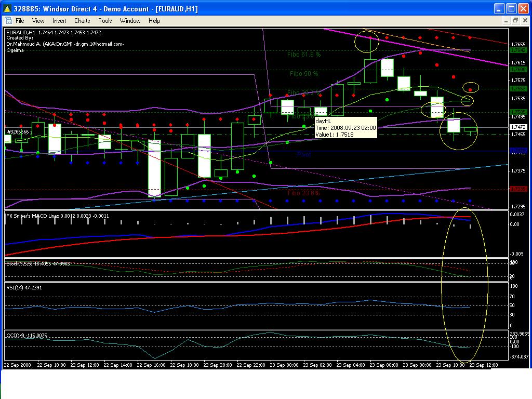
Task: Click time axis label '22 Sep 16:00'
Action: [151, 365]
